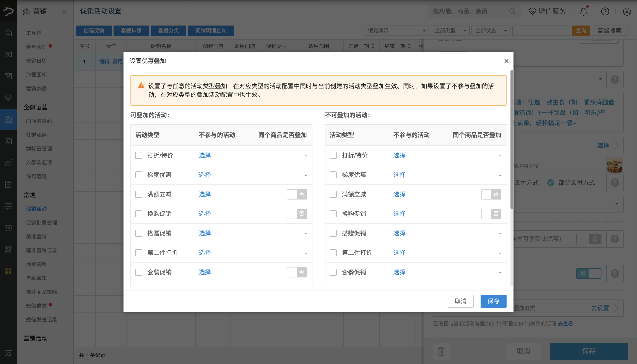
Task: Check 换购促销 in non-stackable activities
Action: (x=333, y=214)
